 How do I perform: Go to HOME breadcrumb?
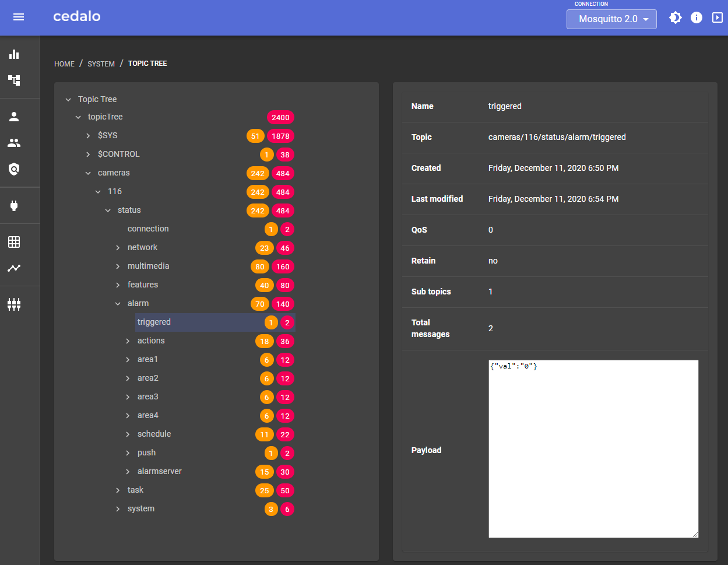tap(64, 64)
